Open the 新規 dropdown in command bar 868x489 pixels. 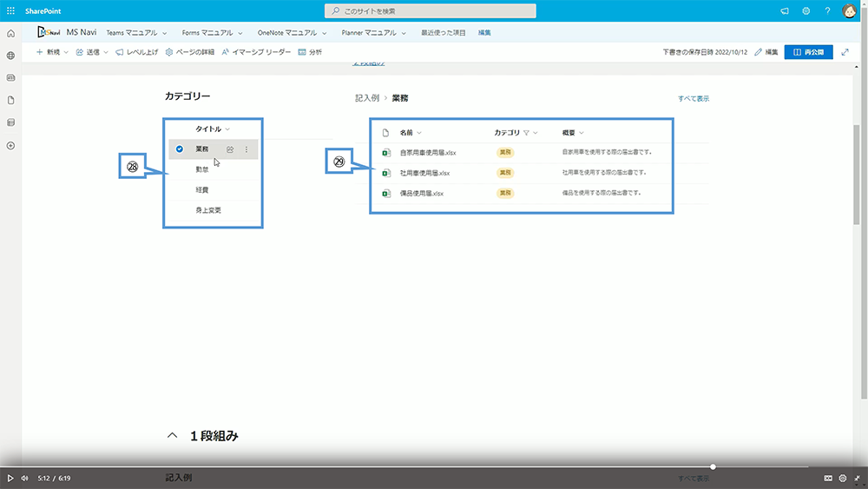click(x=52, y=52)
